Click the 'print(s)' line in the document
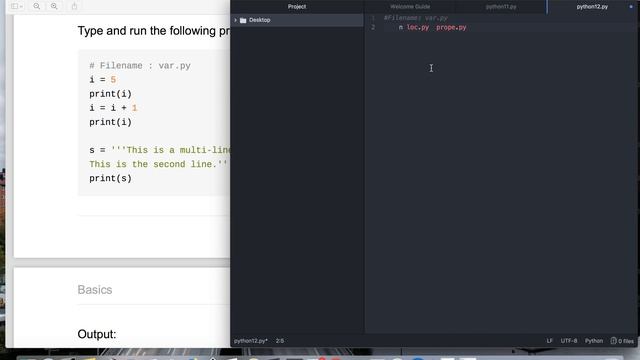Screen dimensions: 640x360 pyautogui.click(x=110, y=178)
